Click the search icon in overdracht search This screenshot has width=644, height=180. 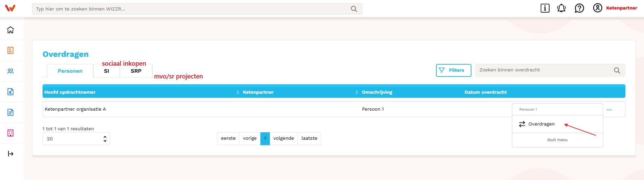[x=617, y=70]
